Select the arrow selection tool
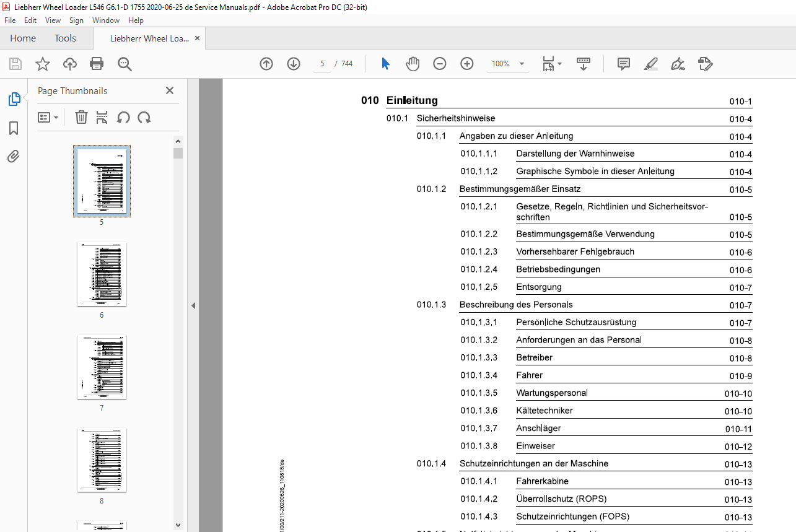This screenshot has width=796, height=532. point(386,64)
